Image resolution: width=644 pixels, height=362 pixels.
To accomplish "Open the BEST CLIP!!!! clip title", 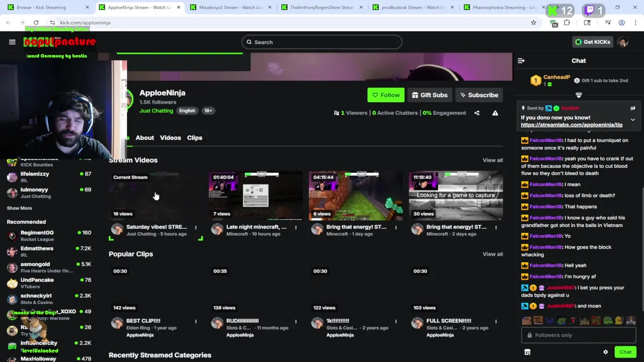I will coord(143,321).
